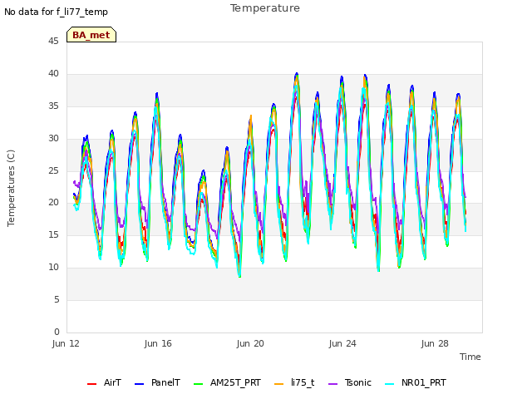Image resolution: width=532 pixels, height=399 pixels.
Task: Click the 0 y-axis tick label
Action: [57, 332]
